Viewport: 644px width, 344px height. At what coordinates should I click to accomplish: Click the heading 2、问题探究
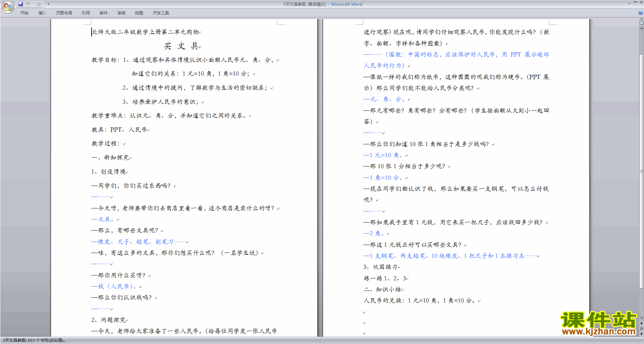point(108,320)
